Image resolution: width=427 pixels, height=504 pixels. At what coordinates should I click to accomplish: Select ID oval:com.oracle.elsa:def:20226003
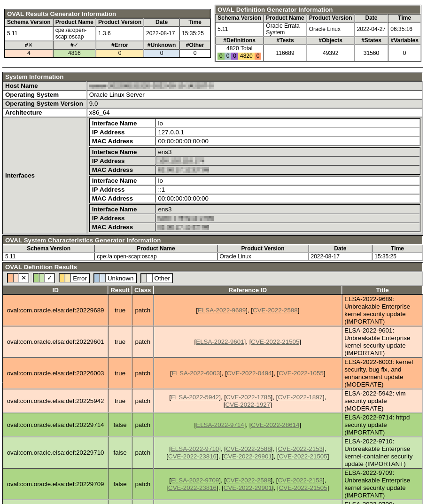(x=55, y=373)
